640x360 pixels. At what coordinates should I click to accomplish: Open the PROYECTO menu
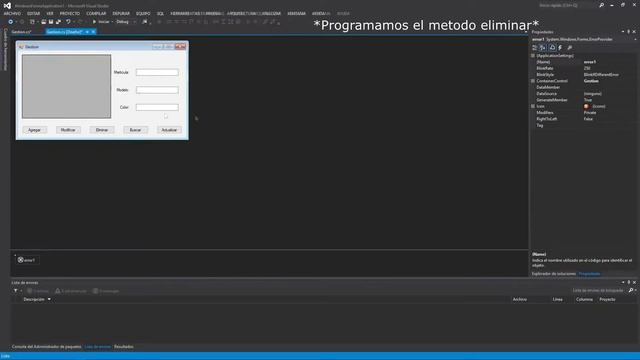click(x=70, y=13)
